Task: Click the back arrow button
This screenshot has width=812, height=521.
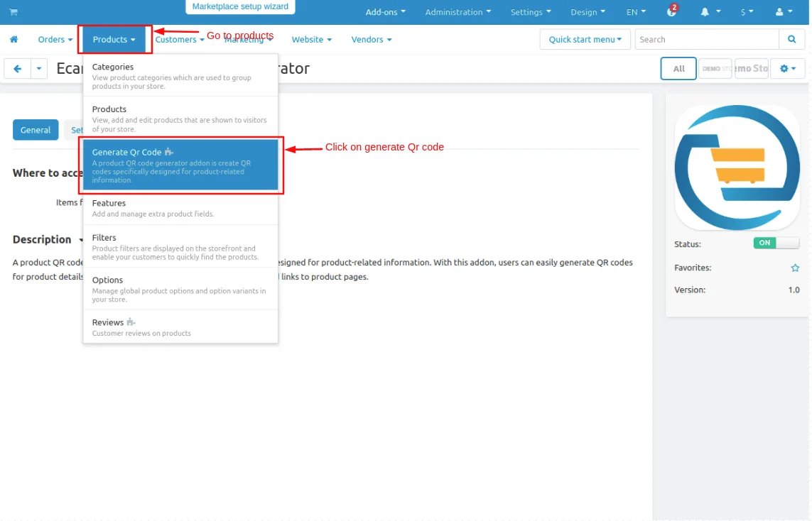Action: 18,68
